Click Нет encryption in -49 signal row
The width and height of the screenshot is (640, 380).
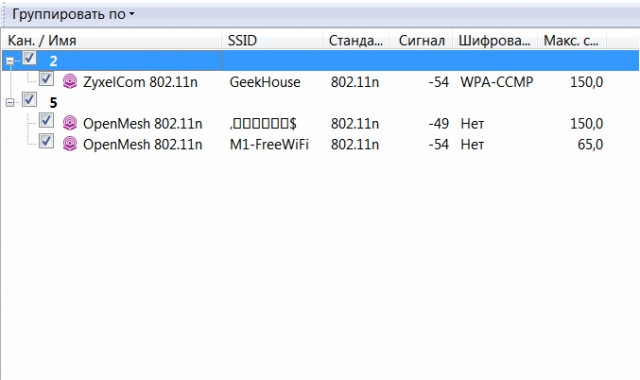[x=472, y=123]
